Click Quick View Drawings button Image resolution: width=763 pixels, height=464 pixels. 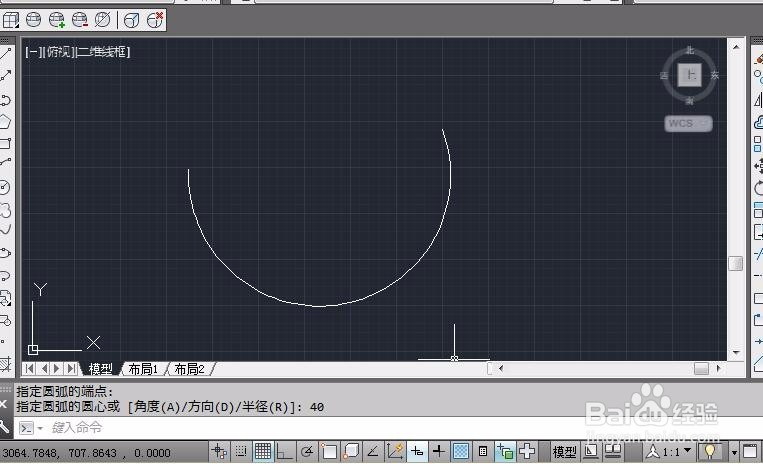[x=613, y=452]
